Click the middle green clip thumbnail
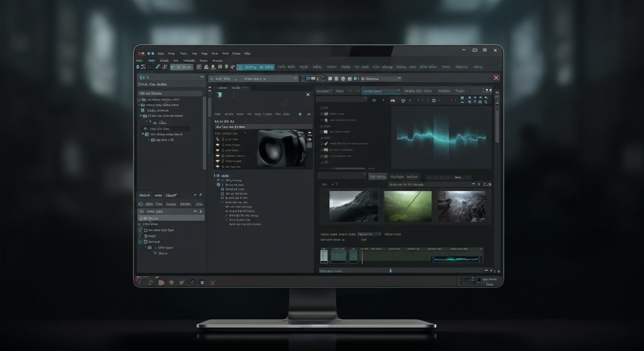Image resolution: width=644 pixels, height=351 pixels. tap(408, 206)
